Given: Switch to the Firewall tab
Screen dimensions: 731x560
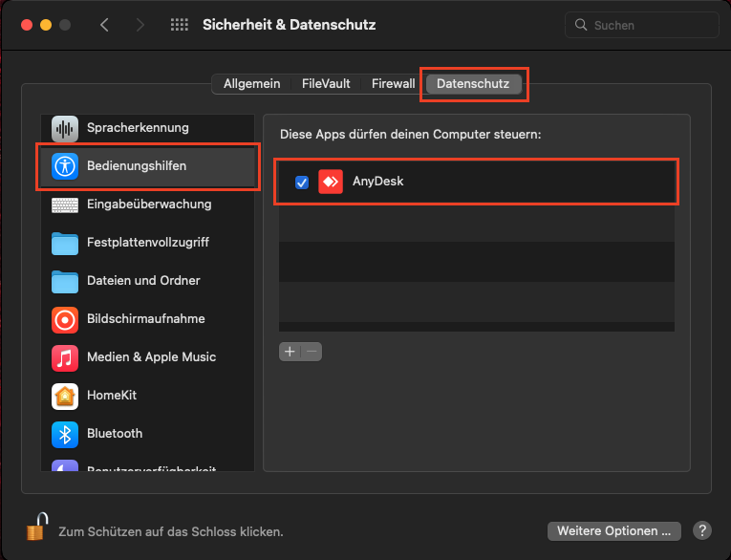Looking at the screenshot, I should tap(393, 84).
